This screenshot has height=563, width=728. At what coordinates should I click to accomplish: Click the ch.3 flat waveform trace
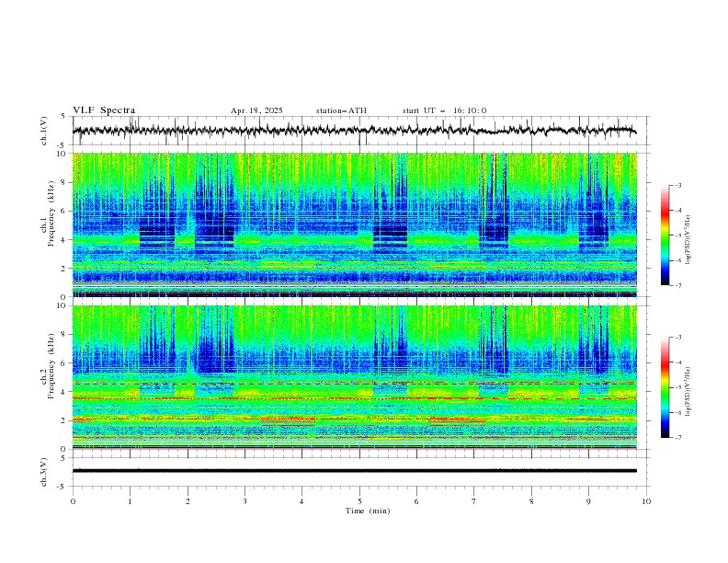(x=354, y=471)
